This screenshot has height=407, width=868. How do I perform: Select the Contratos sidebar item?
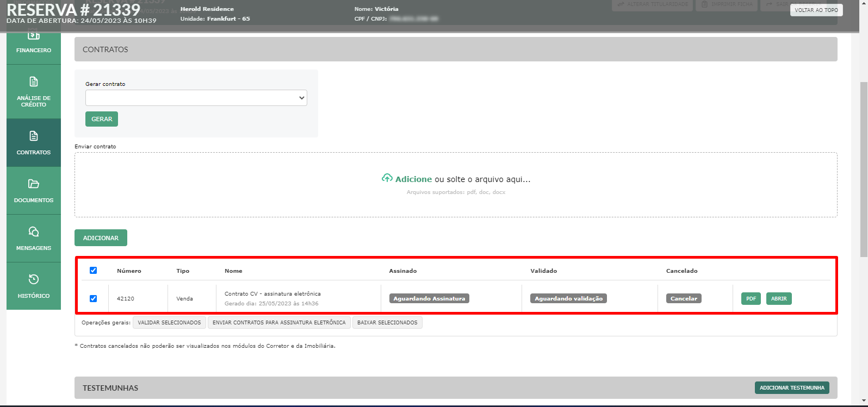point(34,143)
